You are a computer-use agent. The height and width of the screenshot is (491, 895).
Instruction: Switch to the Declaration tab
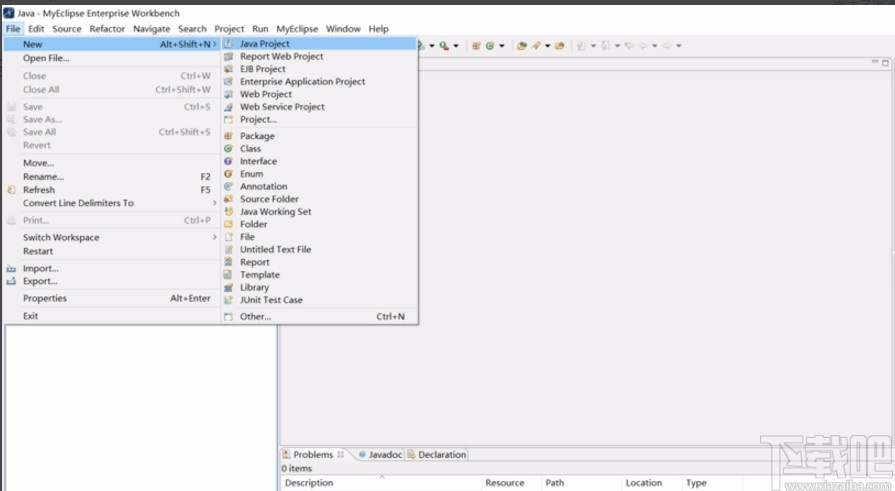pyautogui.click(x=437, y=454)
